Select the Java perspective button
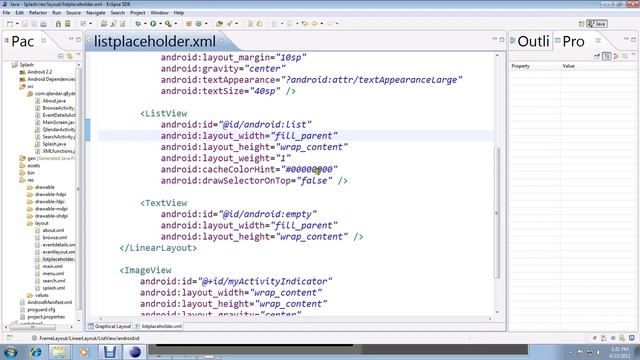This screenshot has width=640, height=360. point(597,24)
